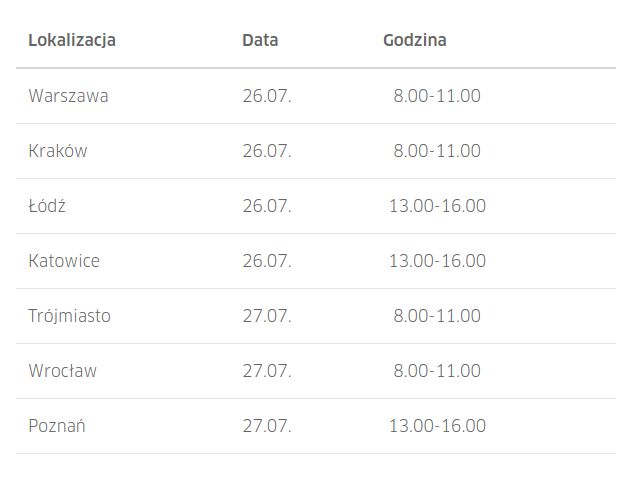Click the time in the Poznań row

coord(437,426)
